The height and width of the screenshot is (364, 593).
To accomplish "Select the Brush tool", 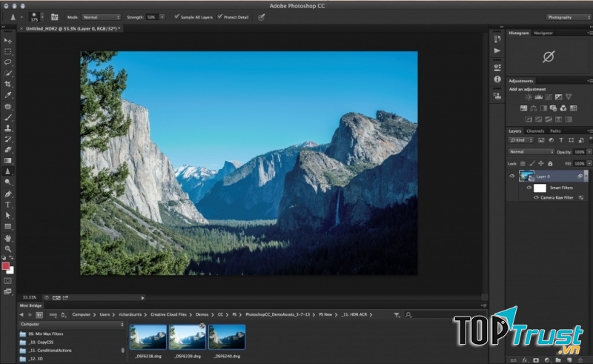I will pos(7,117).
